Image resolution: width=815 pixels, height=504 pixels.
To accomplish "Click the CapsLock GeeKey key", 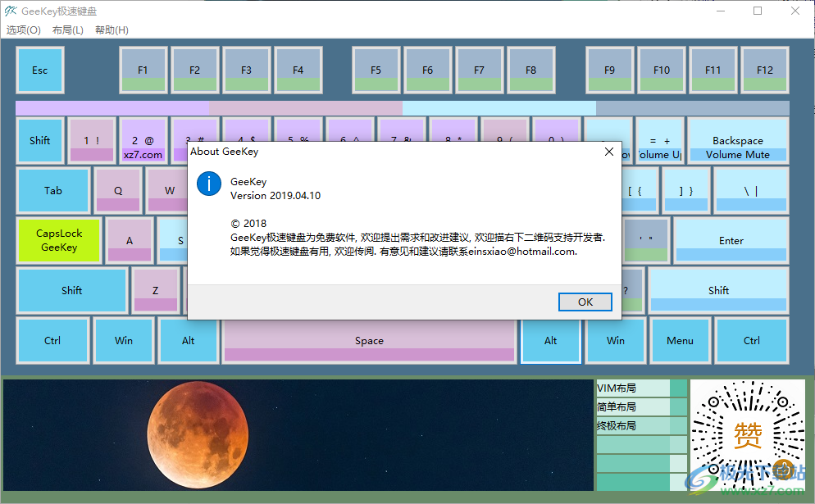I will (x=59, y=240).
